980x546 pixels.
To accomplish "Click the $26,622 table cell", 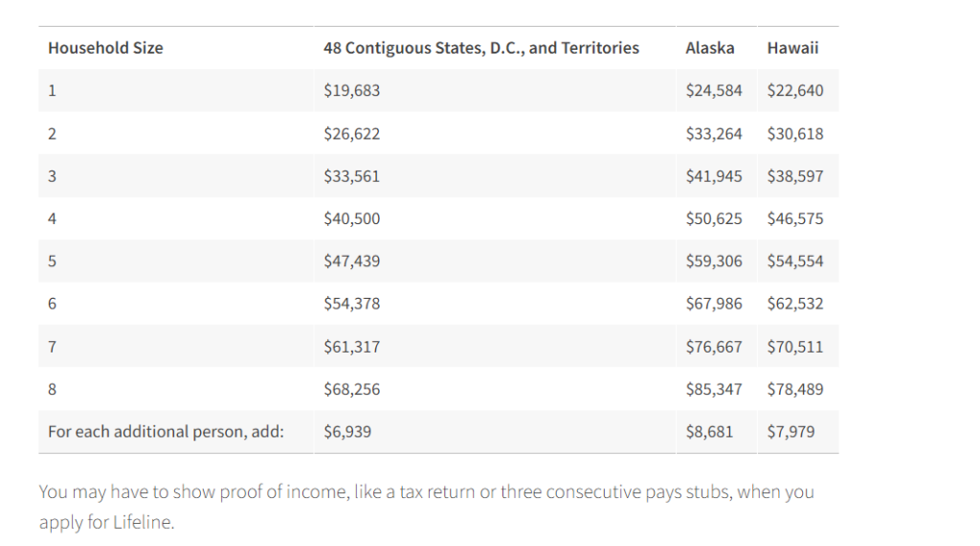I will coord(351,134).
